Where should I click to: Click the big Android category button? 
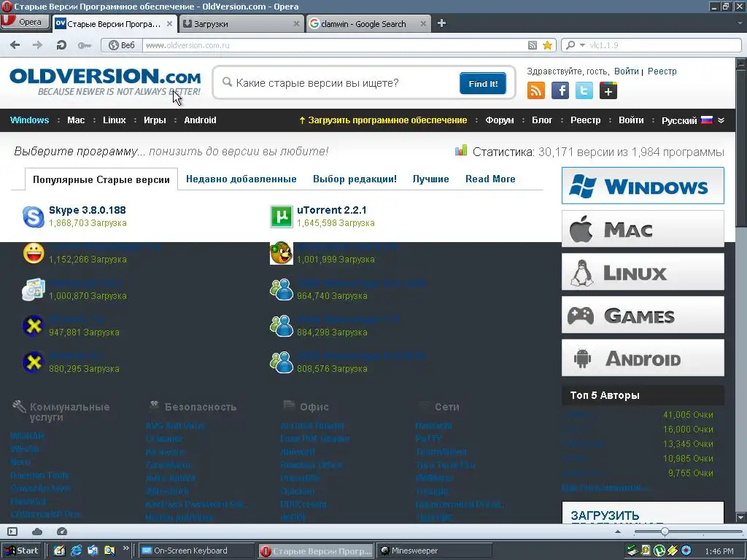pos(643,357)
